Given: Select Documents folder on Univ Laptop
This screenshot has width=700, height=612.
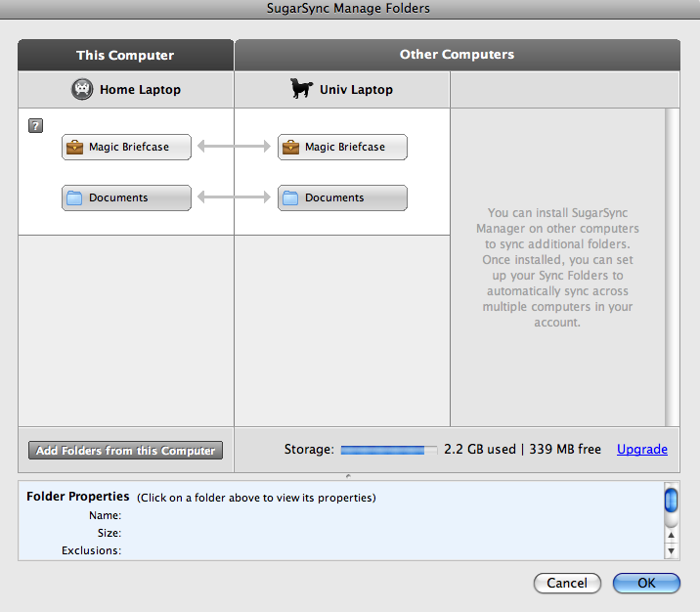Looking at the screenshot, I should (342, 197).
